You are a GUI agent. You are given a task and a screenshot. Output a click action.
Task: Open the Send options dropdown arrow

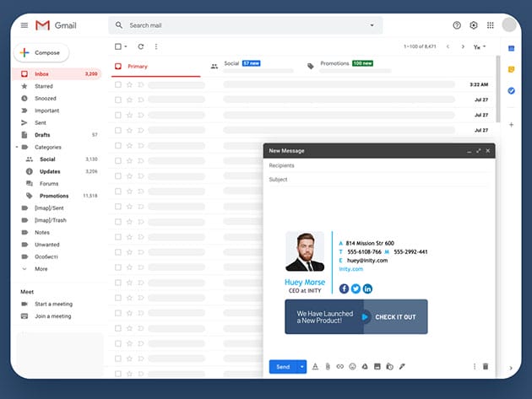point(302,366)
